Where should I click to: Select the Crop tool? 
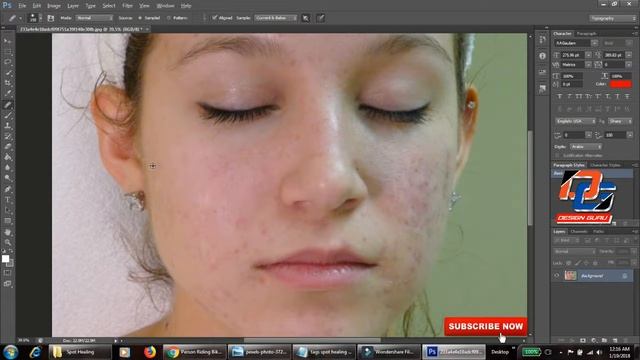pyautogui.click(x=7, y=83)
